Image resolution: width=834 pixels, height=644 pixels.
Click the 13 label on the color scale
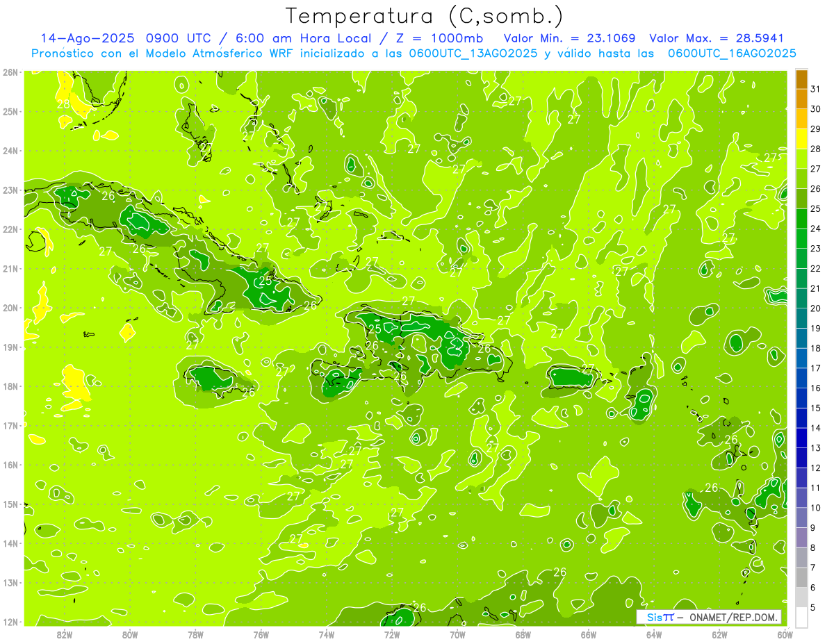pos(816,448)
